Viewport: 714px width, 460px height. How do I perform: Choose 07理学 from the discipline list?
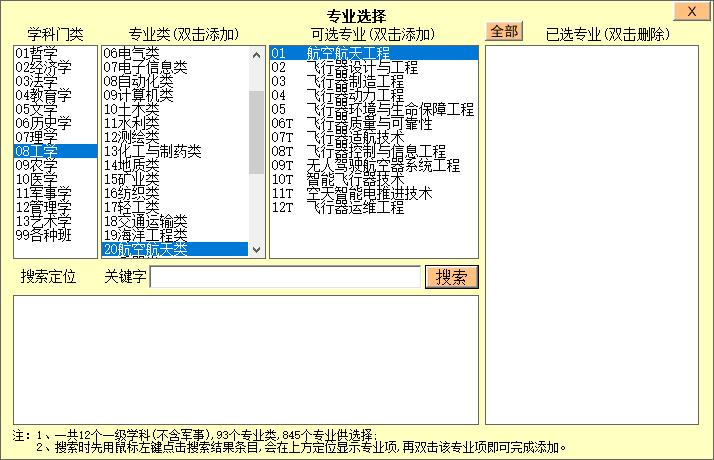tap(35, 137)
